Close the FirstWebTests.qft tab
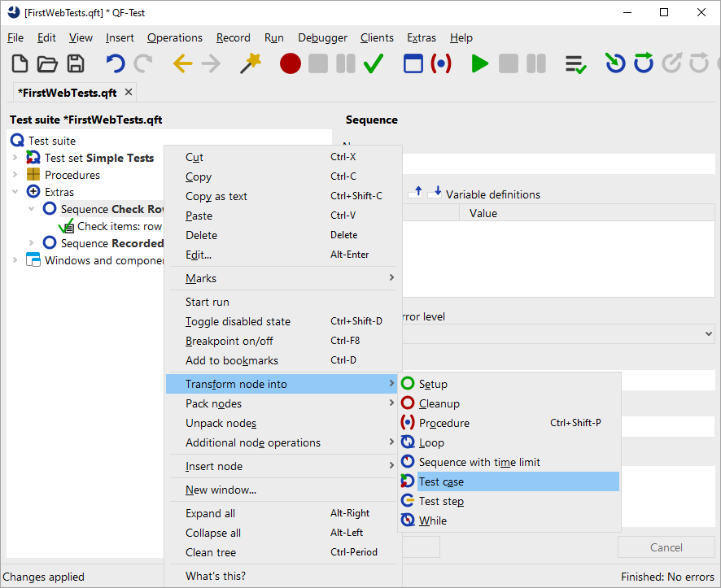Image resolution: width=721 pixels, height=588 pixels. coord(129,92)
